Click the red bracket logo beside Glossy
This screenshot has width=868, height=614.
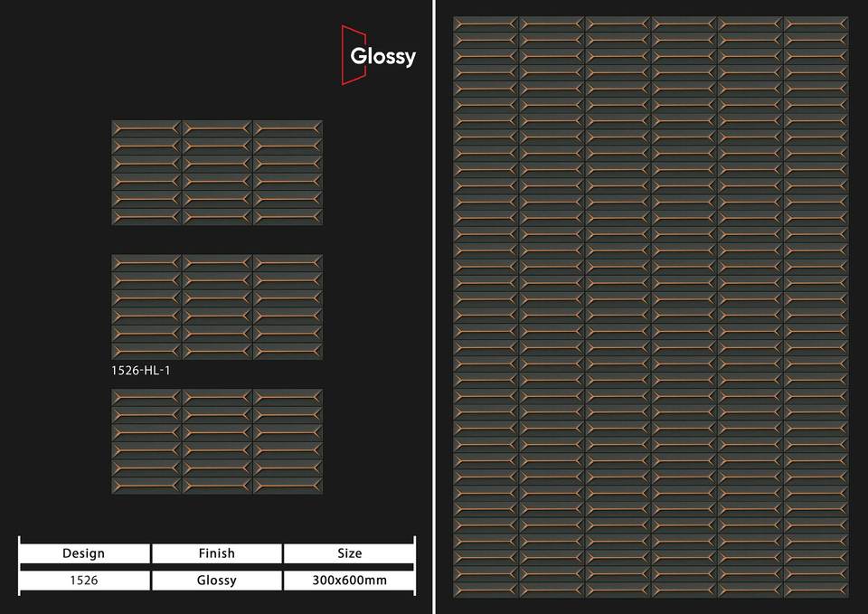(x=345, y=55)
